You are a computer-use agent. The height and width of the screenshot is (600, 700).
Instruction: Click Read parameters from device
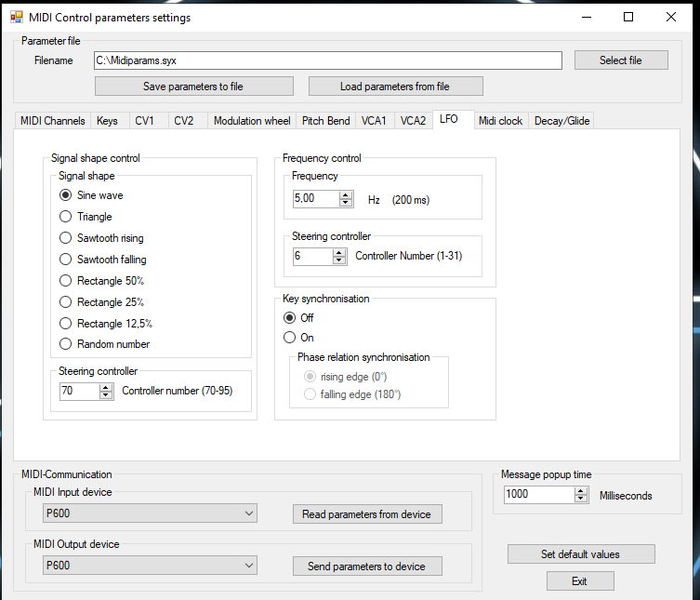pos(367,514)
